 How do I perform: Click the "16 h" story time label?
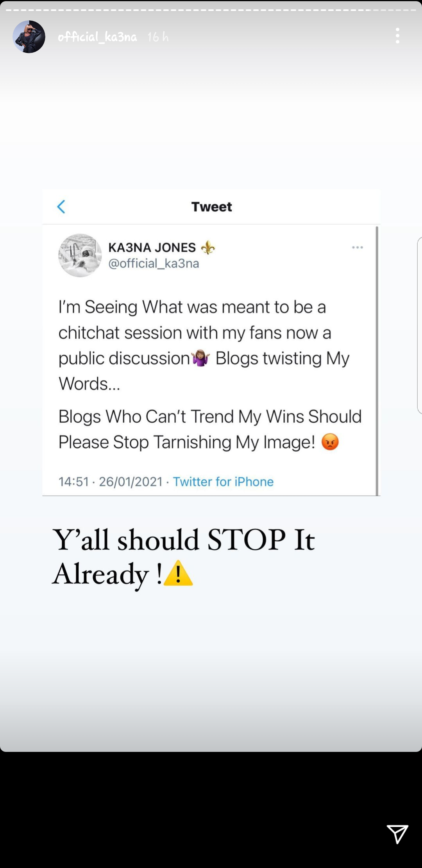pyautogui.click(x=158, y=37)
